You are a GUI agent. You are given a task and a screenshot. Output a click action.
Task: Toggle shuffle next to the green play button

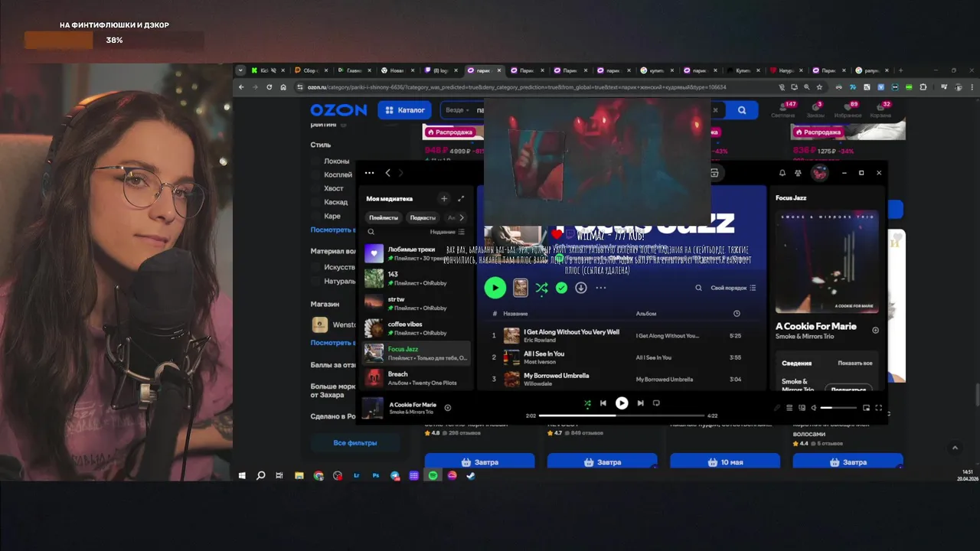(x=541, y=288)
